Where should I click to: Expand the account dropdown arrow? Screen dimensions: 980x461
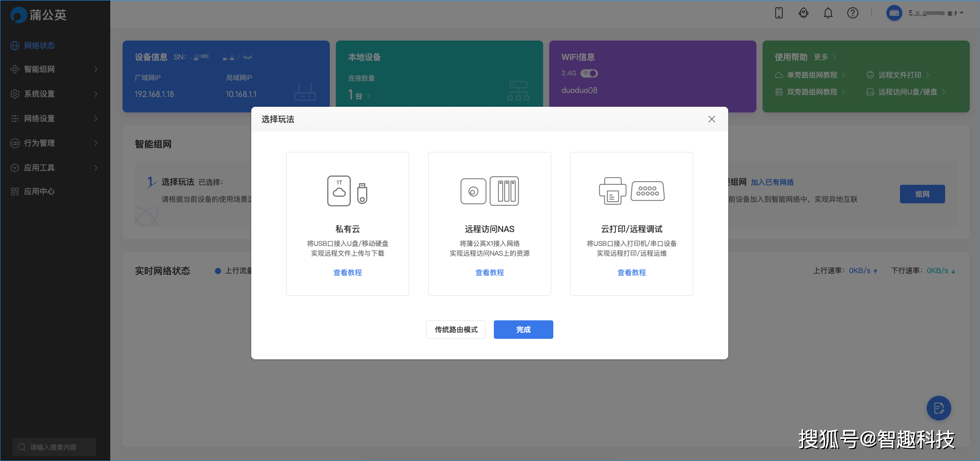coord(962,13)
